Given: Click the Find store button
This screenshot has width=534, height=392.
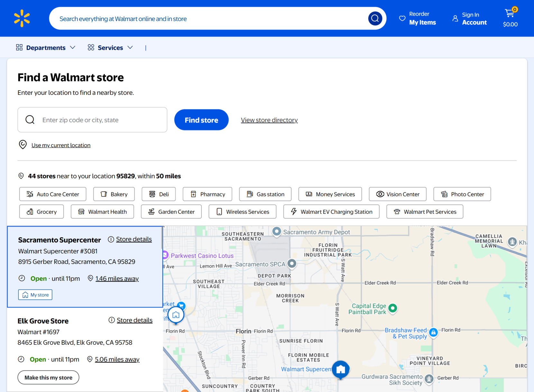Looking at the screenshot, I should point(201,120).
